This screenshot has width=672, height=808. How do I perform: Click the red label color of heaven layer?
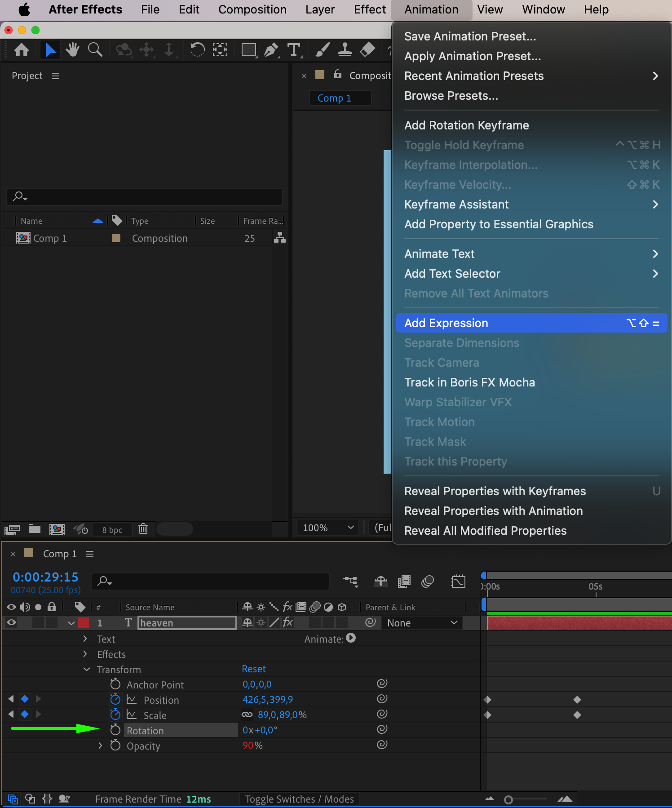[84, 623]
